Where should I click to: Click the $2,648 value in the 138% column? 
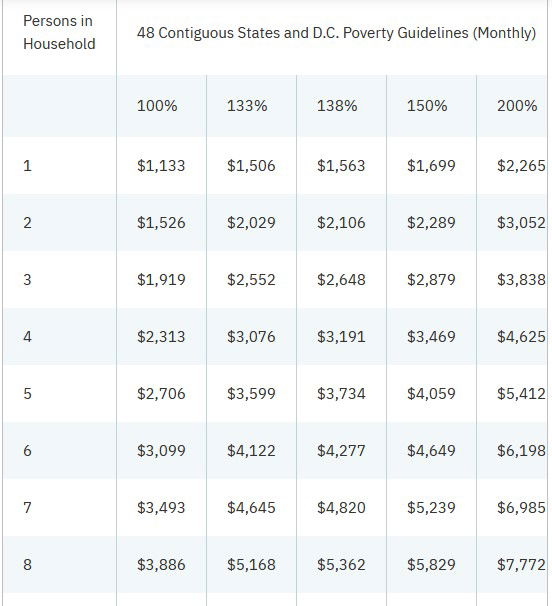pyautogui.click(x=341, y=279)
